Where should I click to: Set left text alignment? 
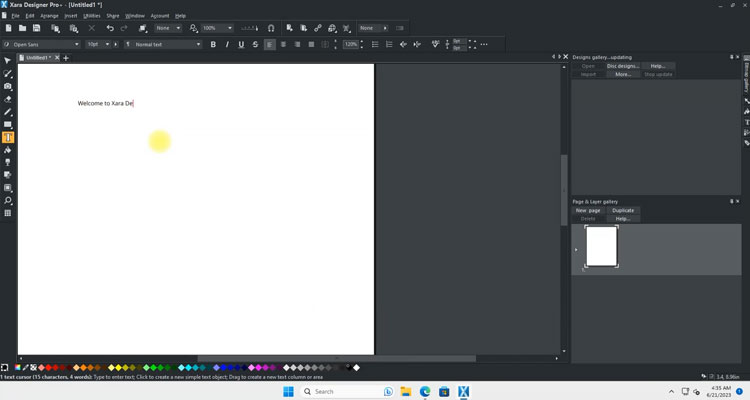click(x=270, y=44)
